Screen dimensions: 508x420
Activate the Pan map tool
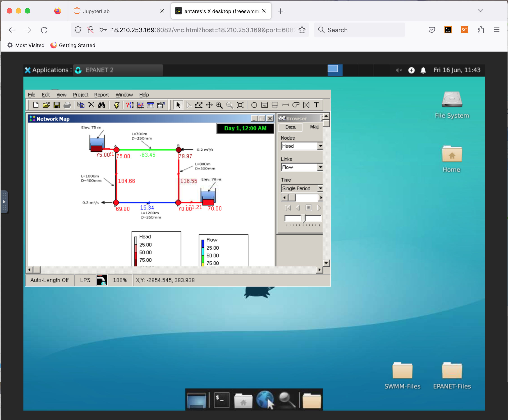coord(209,105)
